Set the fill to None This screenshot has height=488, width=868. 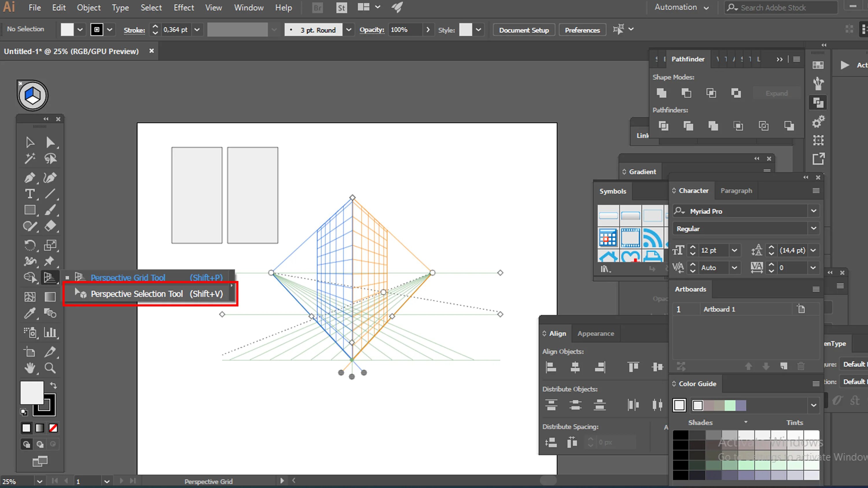(x=53, y=428)
